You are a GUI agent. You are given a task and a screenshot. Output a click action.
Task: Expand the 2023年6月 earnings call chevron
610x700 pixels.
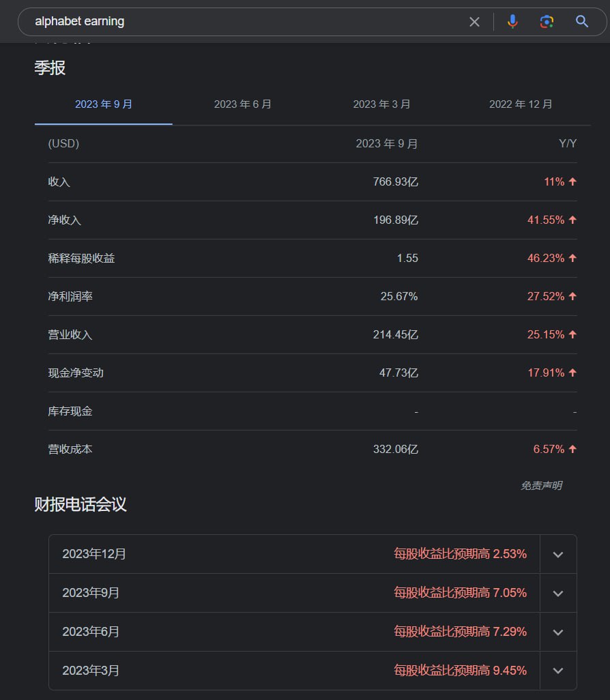558,632
